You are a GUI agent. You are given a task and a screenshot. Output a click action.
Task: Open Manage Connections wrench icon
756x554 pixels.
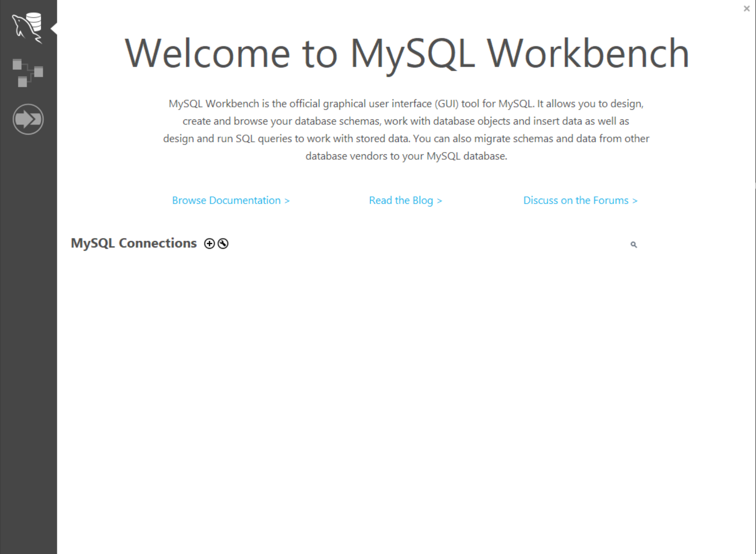tap(223, 243)
